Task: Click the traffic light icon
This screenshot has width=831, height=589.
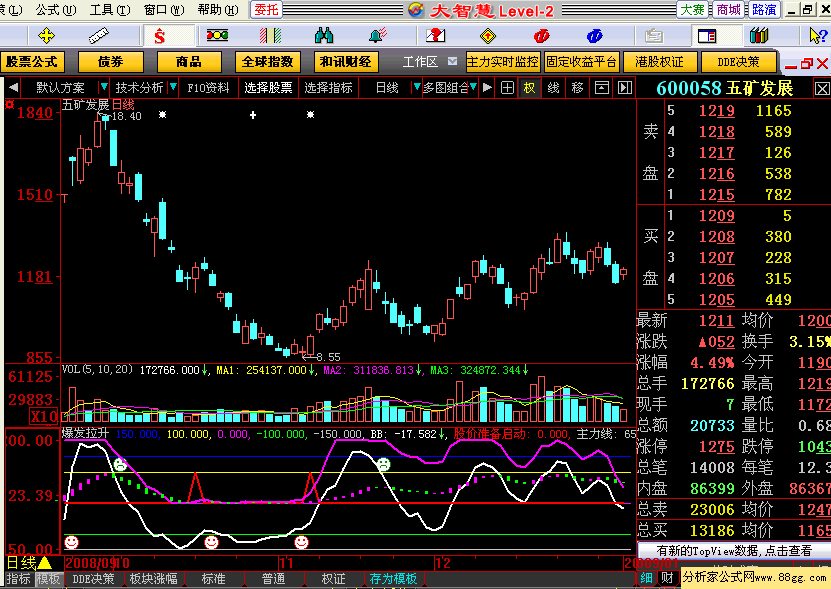Action: click(217, 36)
